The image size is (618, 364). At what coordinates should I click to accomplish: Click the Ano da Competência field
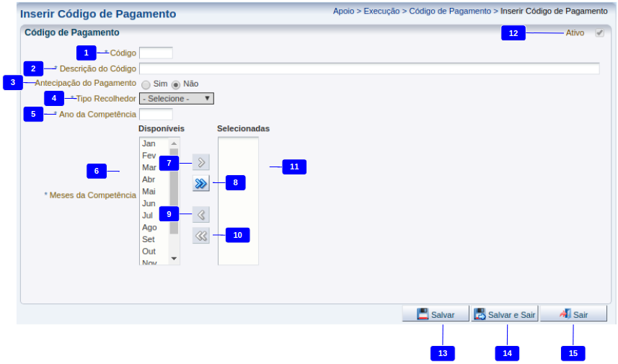tap(156, 114)
